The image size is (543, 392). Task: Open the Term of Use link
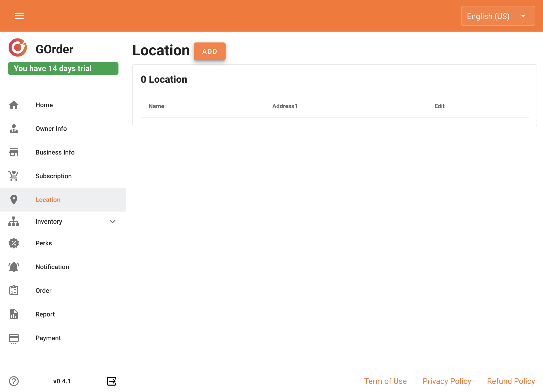(386, 381)
